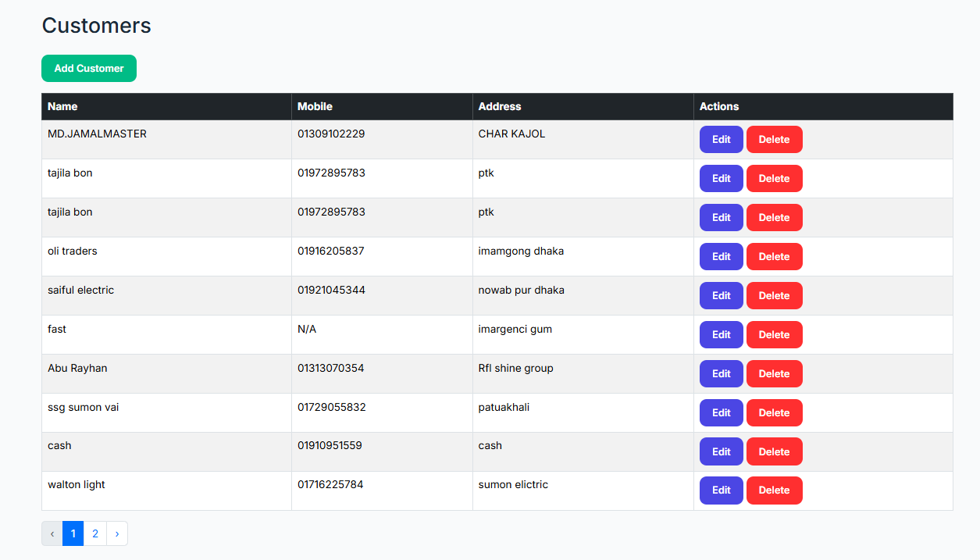Edit the Abu Rayhan entry

tap(721, 374)
